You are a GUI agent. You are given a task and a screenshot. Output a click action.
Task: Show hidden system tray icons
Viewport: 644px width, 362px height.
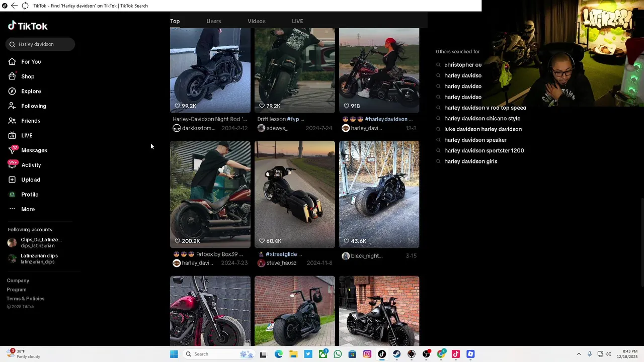579,354
